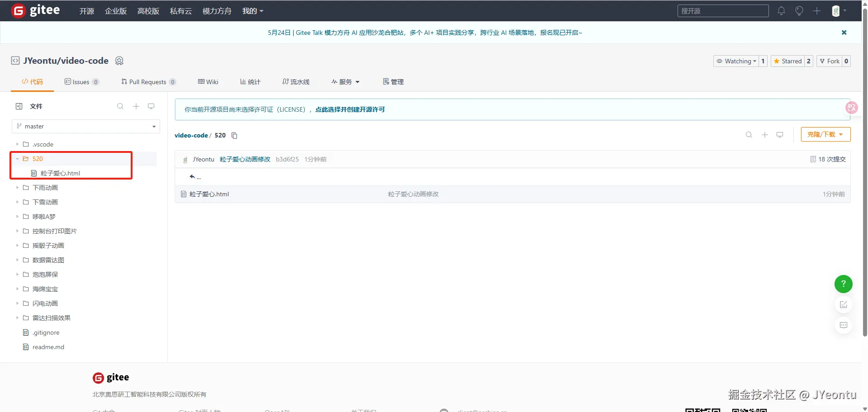Click 模力方舟 in top navigation
The image size is (868, 412).
click(217, 11)
